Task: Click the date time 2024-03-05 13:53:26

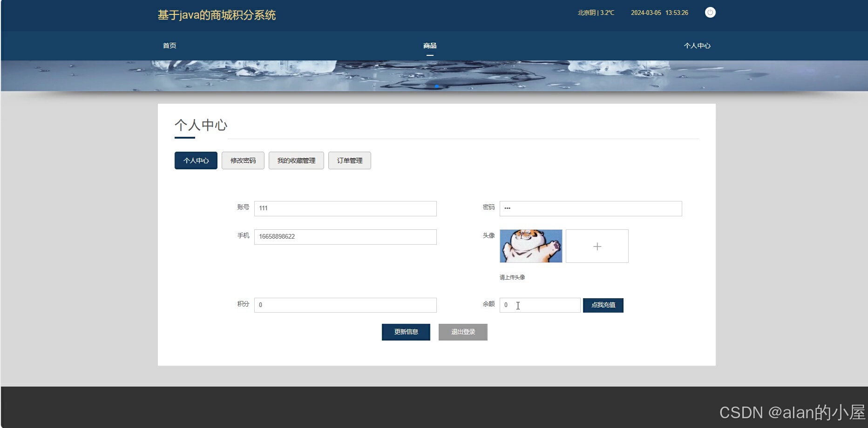Action: tap(659, 13)
